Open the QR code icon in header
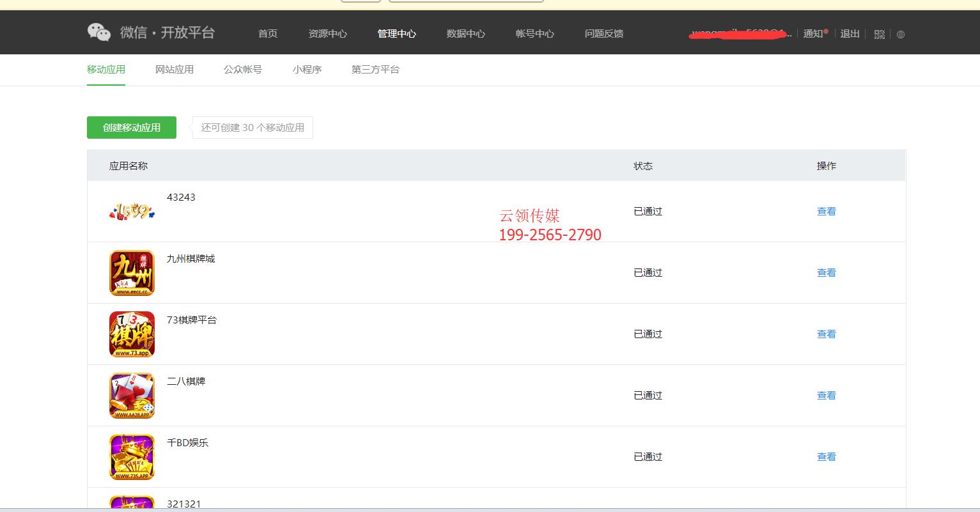This screenshot has height=512, width=980. 880,34
